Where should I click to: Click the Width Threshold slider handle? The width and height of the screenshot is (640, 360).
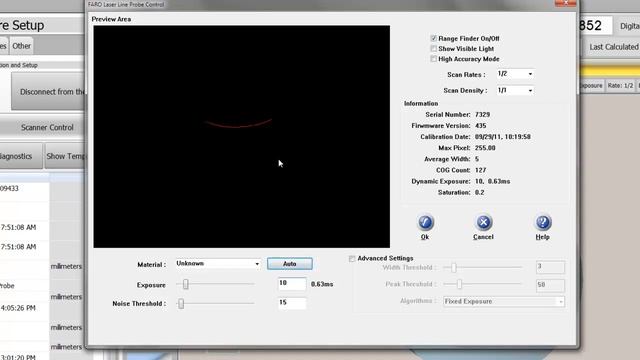pyautogui.click(x=453, y=267)
